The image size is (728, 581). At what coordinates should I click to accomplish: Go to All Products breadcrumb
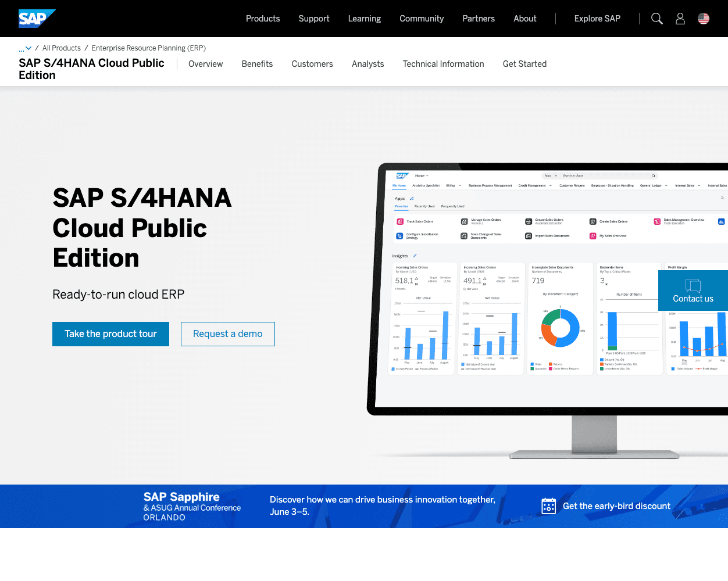pos(62,48)
